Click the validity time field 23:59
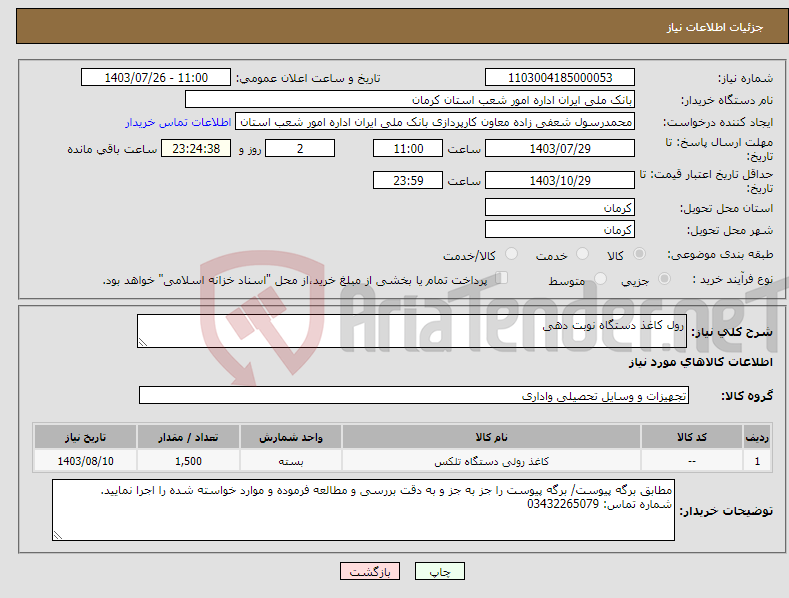Viewport: 789px width, 598px height. click(x=408, y=180)
